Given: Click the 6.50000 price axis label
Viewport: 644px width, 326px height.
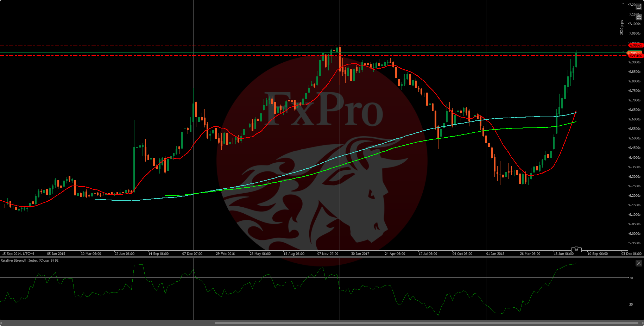Looking at the screenshot, I should [x=634, y=138].
